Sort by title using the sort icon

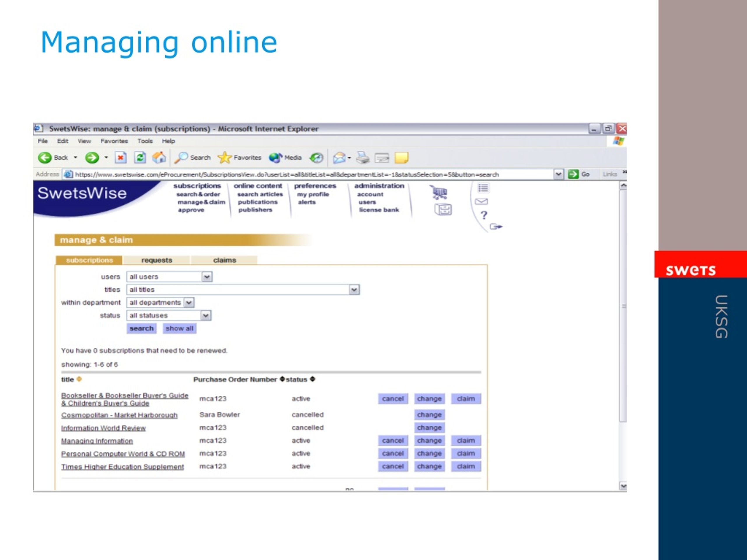(79, 379)
